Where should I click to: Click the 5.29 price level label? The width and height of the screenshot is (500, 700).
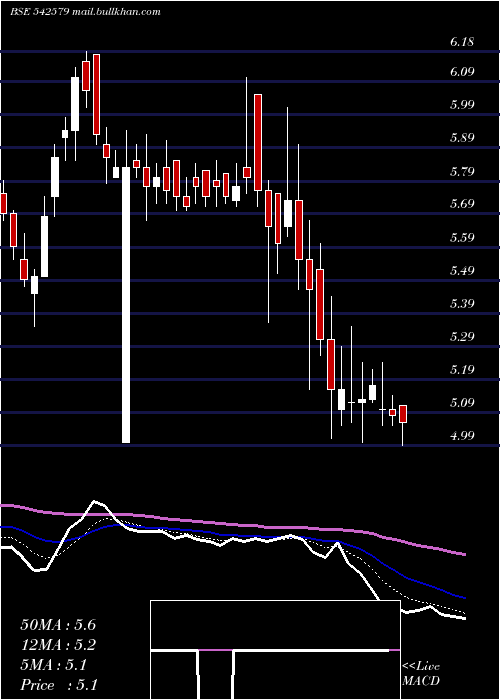(x=462, y=337)
